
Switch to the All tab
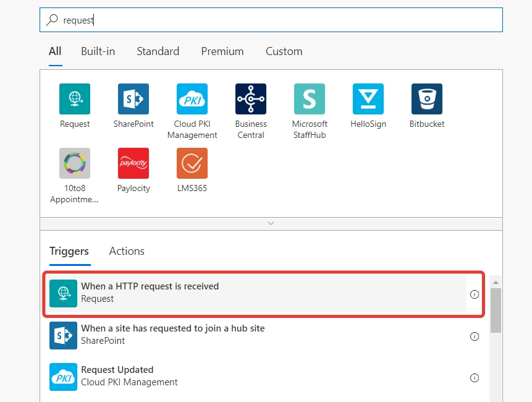pyautogui.click(x=55, y=51)
